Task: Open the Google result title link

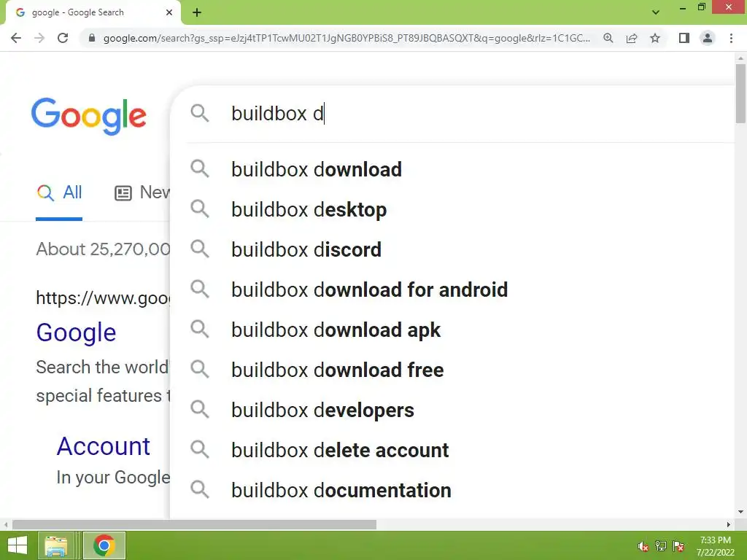Action: 76,332
